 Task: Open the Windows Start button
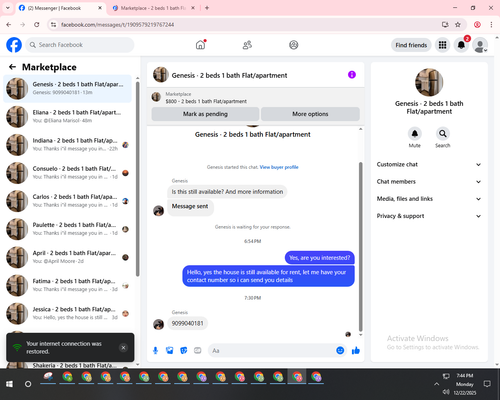pos(9,384)
